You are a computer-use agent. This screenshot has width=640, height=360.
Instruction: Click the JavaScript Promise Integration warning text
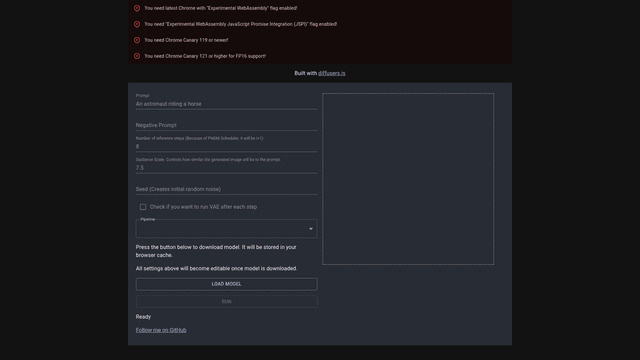[240, 24]
